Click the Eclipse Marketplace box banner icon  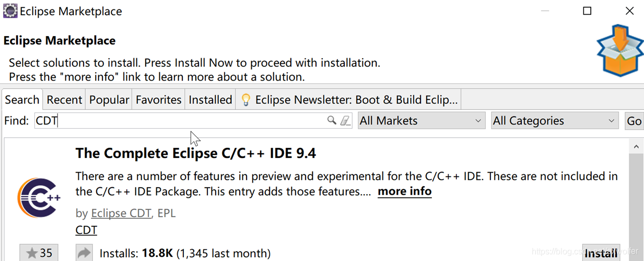[620, 51]
